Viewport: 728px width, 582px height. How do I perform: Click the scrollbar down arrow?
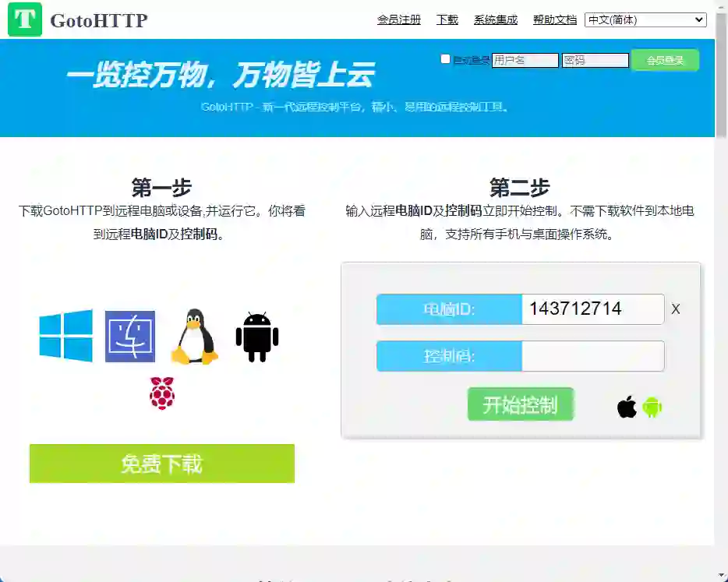click(x=722, y=577)
